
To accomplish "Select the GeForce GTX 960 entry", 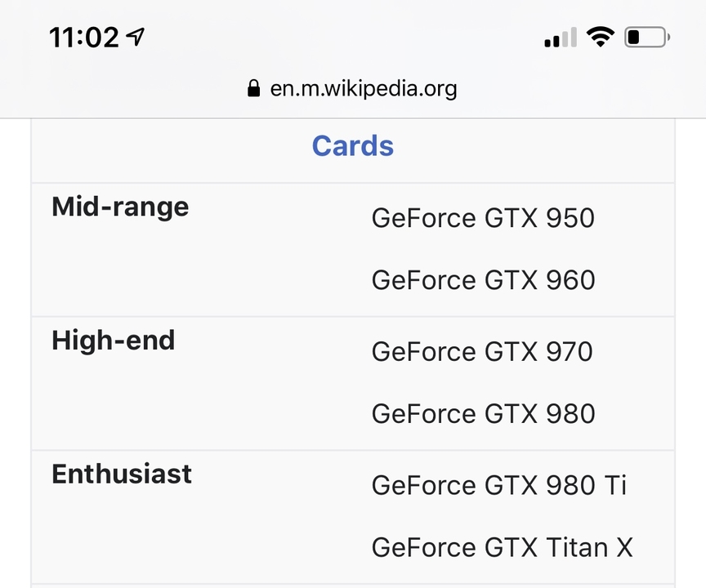I will (x=483, y=280).
